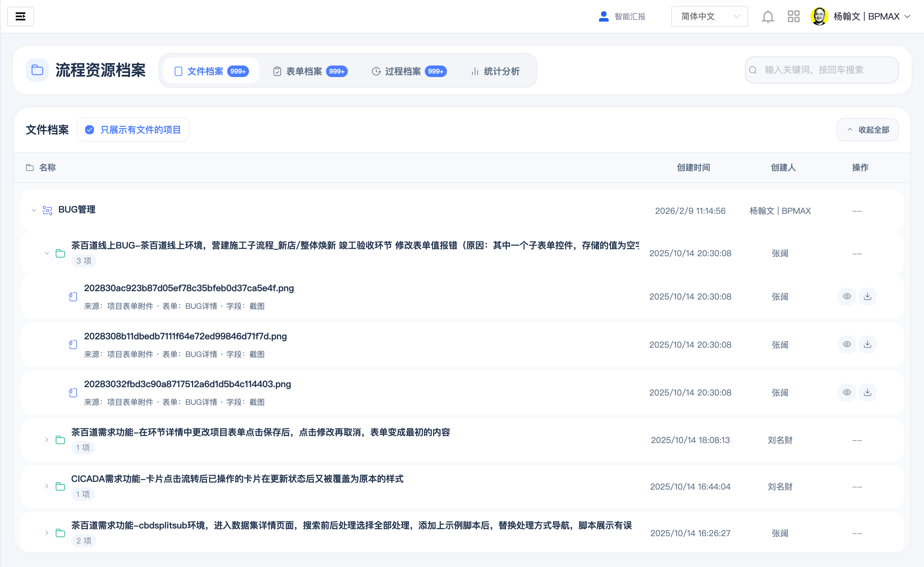
Task: Expand the 茶百道需求功能-在环节详情 folder row
Action: click(47, 440)
